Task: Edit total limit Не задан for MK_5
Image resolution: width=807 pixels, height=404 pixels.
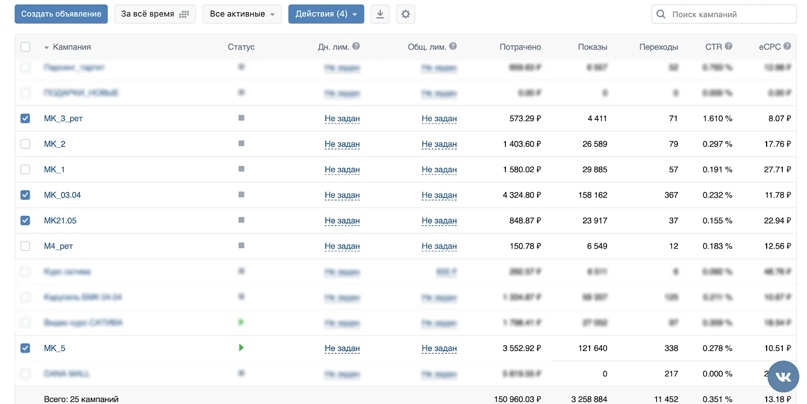Action: pyautogui.click(x=439, y=348)
